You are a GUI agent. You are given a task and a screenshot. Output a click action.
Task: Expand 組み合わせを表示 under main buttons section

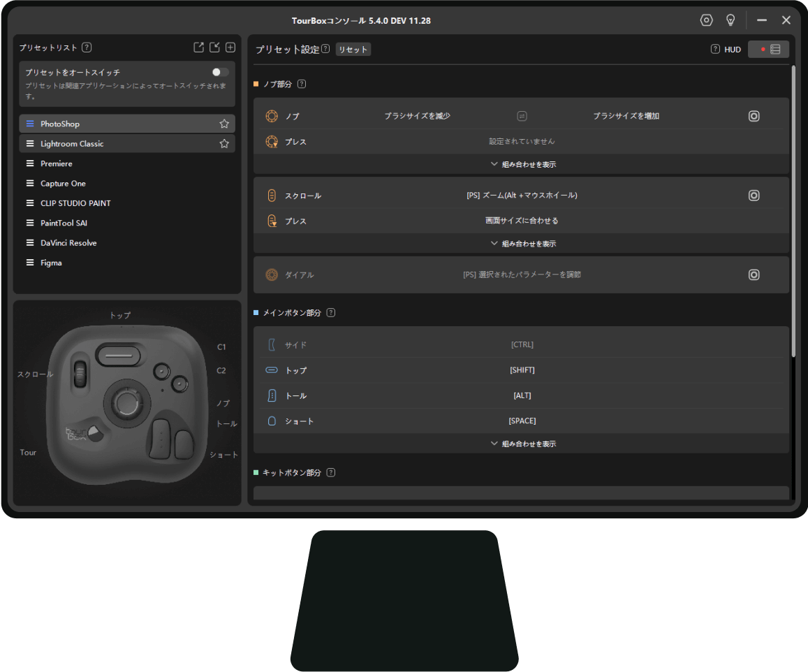(x=522, y=444)
